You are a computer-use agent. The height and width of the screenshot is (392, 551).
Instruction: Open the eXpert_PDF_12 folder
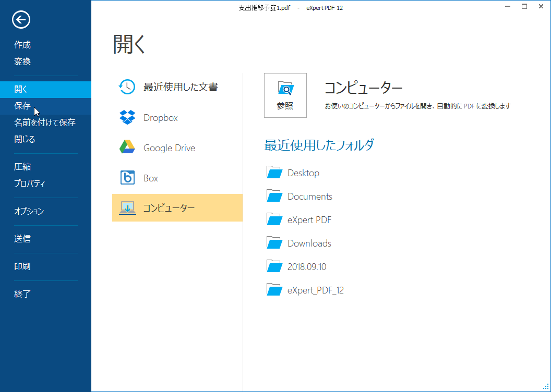(x=316, y=290)
